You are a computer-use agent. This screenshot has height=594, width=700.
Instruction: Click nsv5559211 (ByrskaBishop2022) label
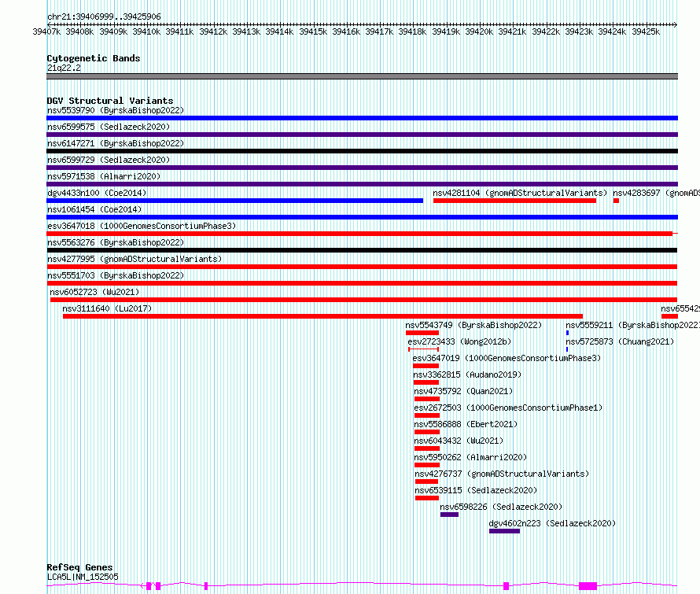632,325
